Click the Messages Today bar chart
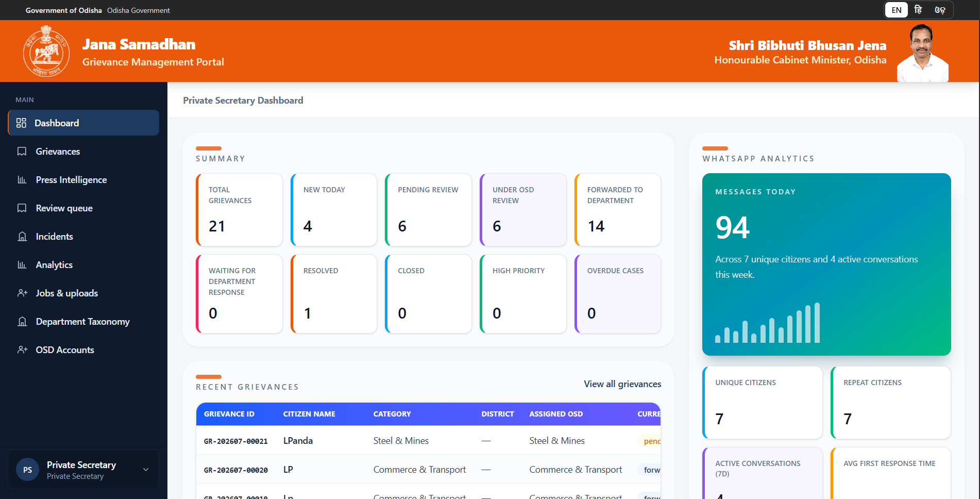This screenshot has height=499, width=980. coord(767,323)
